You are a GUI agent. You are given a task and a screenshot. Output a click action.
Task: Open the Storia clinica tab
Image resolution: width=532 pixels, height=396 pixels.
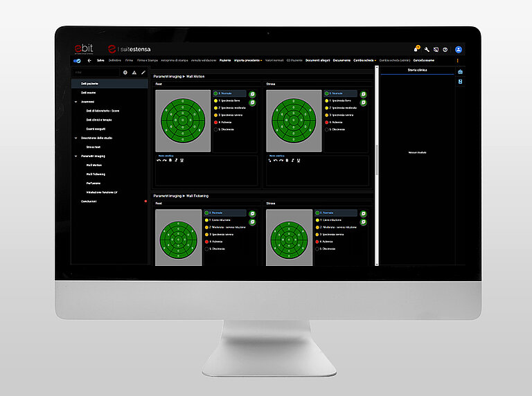[416, 71]
